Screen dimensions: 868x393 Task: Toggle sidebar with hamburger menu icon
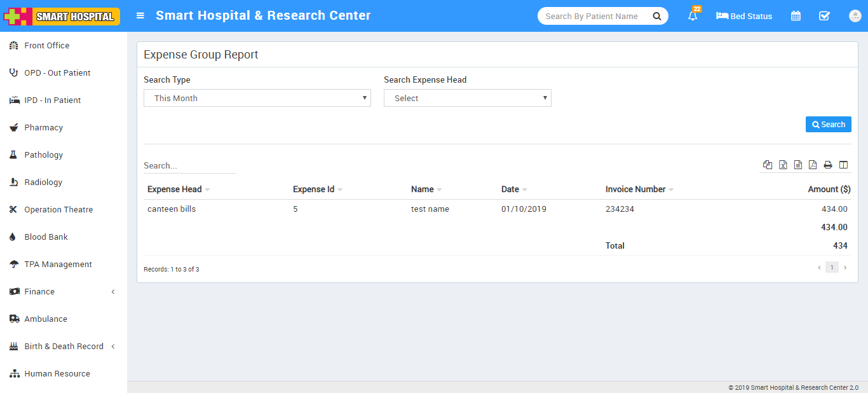[x=140, y=16]
